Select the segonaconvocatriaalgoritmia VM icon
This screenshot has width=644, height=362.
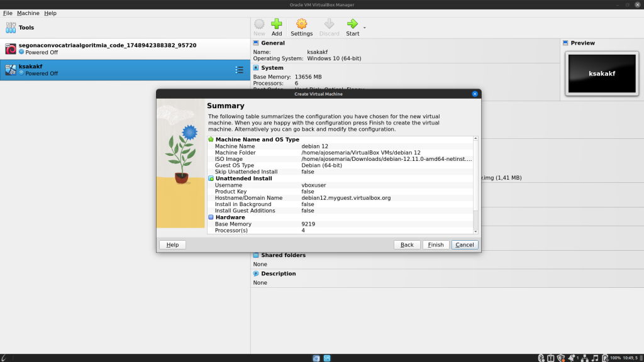coord(11,49)
